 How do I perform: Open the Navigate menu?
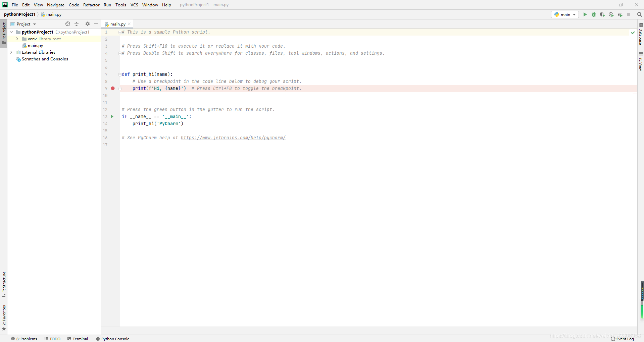click(56, 5)
